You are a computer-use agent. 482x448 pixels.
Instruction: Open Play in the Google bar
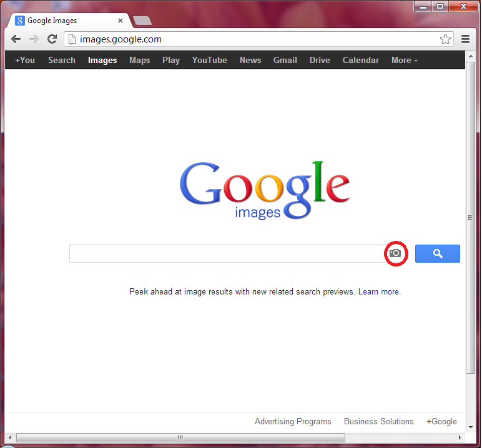point(171,61)
